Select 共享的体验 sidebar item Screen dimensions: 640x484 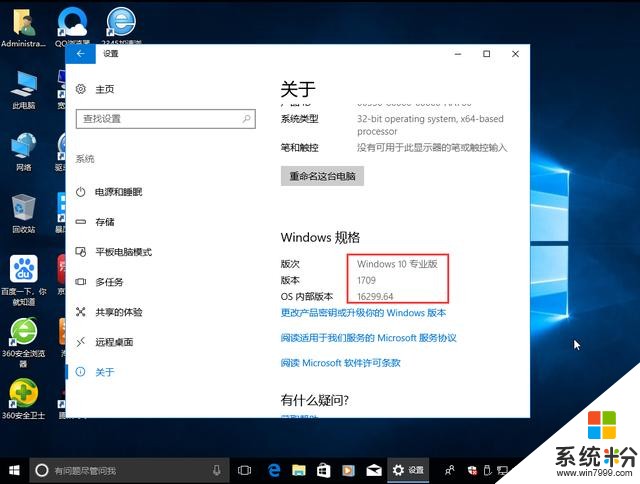click(x=109, y=312)
